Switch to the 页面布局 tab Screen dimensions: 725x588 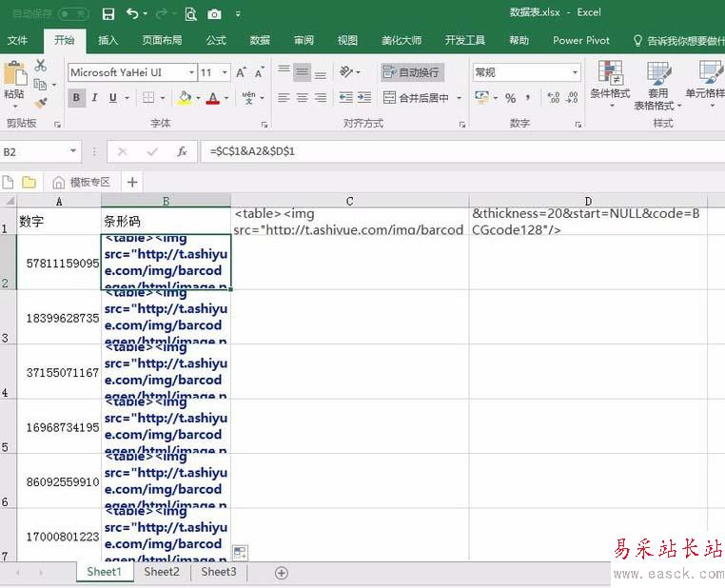[x=162, y=40]
